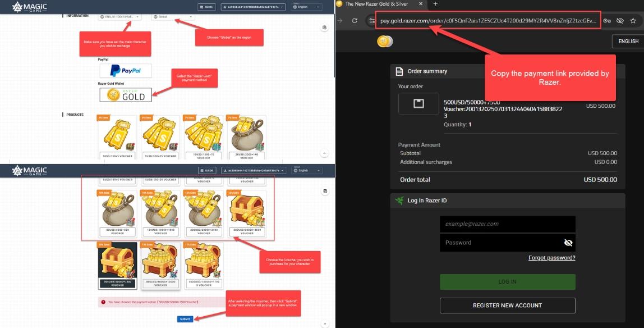Click the blue Submit button

click(x=185, y=319)
